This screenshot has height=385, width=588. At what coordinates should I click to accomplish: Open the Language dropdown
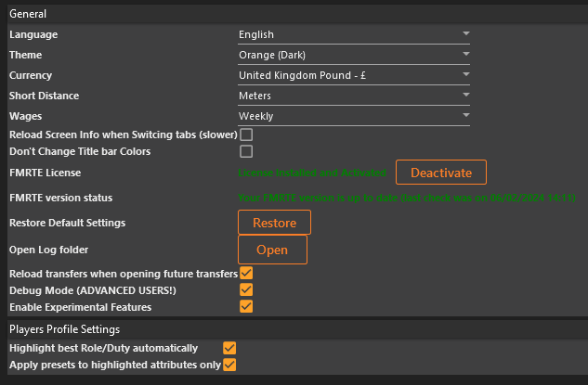coord(354,34)
